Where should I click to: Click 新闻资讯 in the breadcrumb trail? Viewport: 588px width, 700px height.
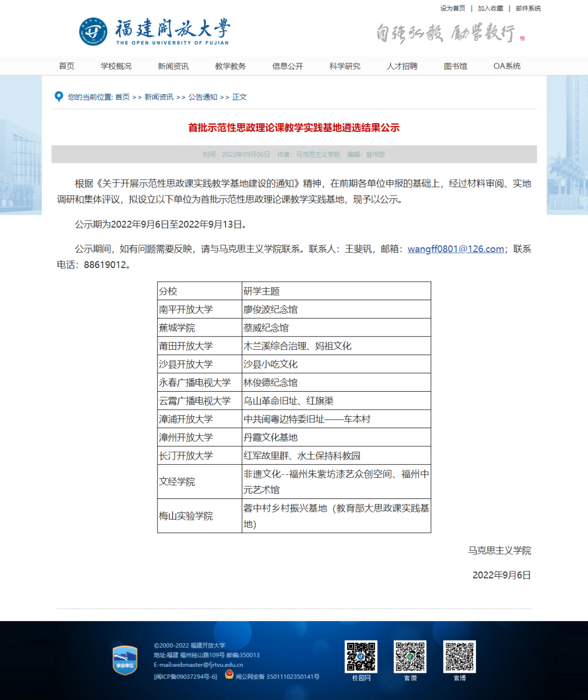pos(159,97)
